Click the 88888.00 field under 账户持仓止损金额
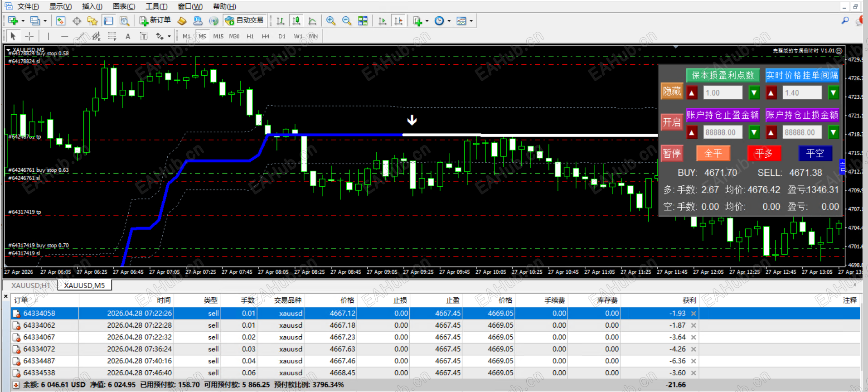 coord(802,133)
